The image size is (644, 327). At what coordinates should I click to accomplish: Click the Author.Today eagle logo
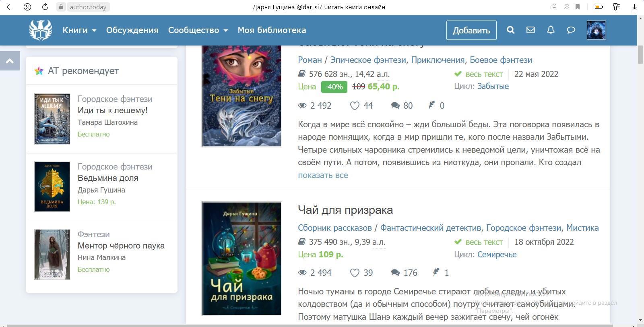(x=41, y=30)
